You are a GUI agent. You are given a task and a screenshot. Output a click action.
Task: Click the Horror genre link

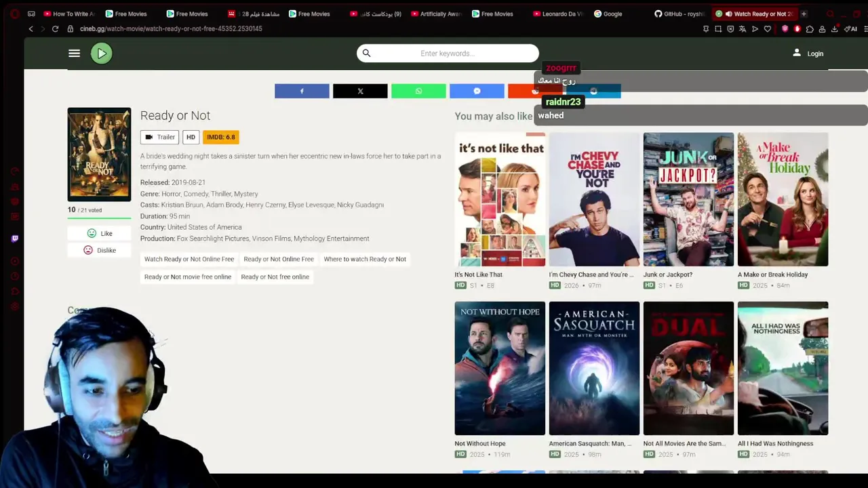[x=171, y=194]
